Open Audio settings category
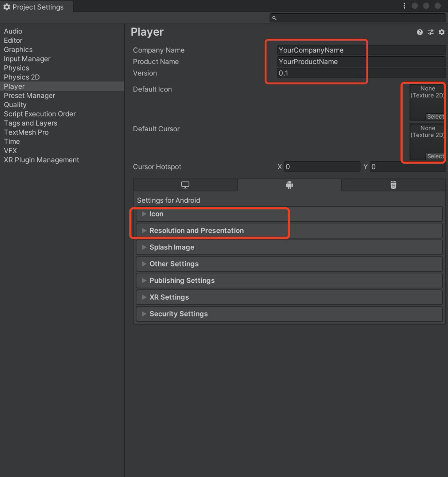This screenshot has width=448, height=477. (62, 31)
